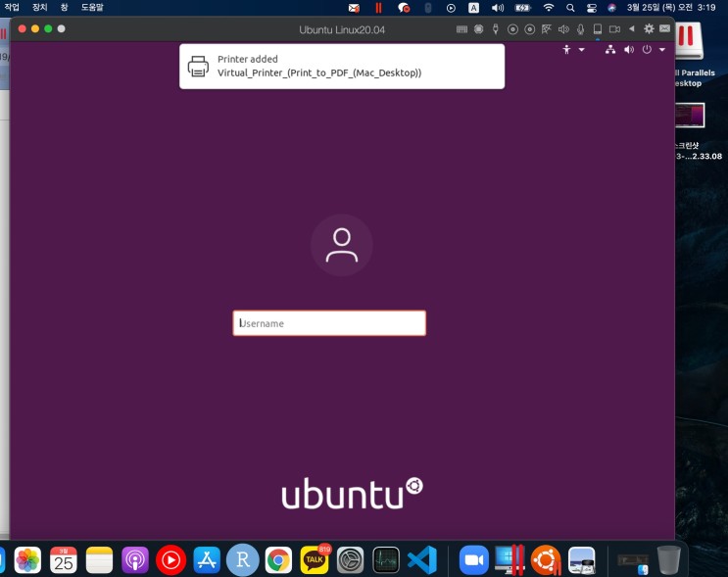Open the 작업 menu in the menu bar
Image resolution: width=728 pixels, height=577 pixels.
point(12,8)
